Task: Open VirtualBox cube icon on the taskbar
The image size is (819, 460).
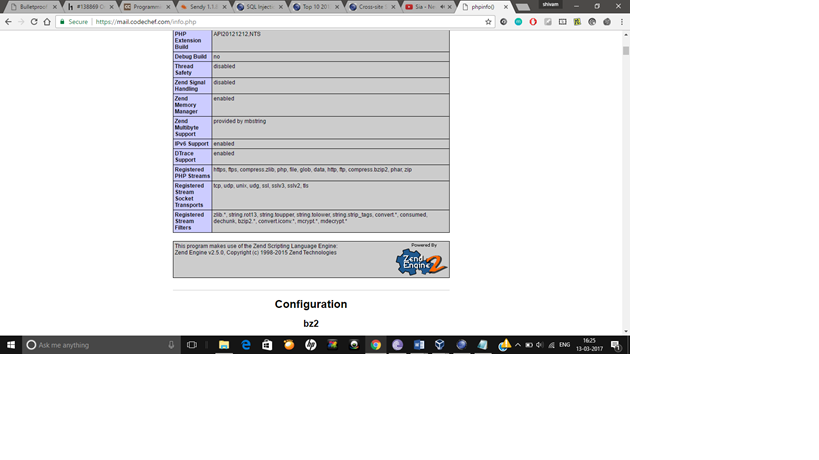Action: (440, 345)
